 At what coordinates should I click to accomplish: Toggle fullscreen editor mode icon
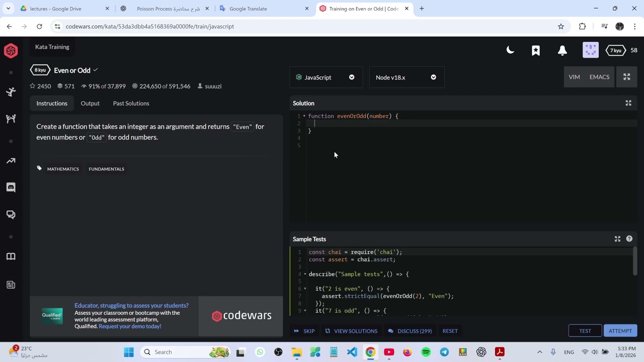[627, 77]
